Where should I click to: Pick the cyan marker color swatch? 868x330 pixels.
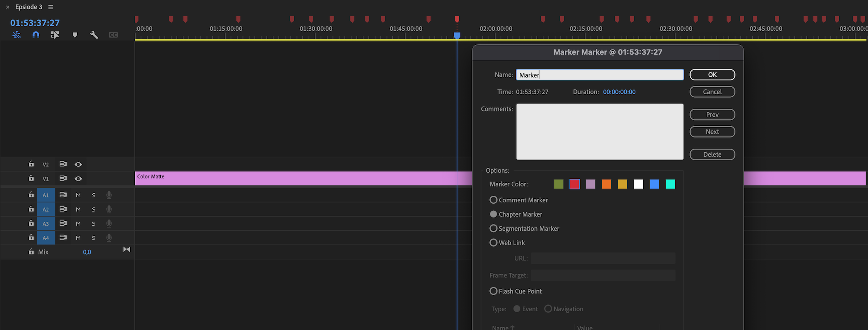point(670,184)
